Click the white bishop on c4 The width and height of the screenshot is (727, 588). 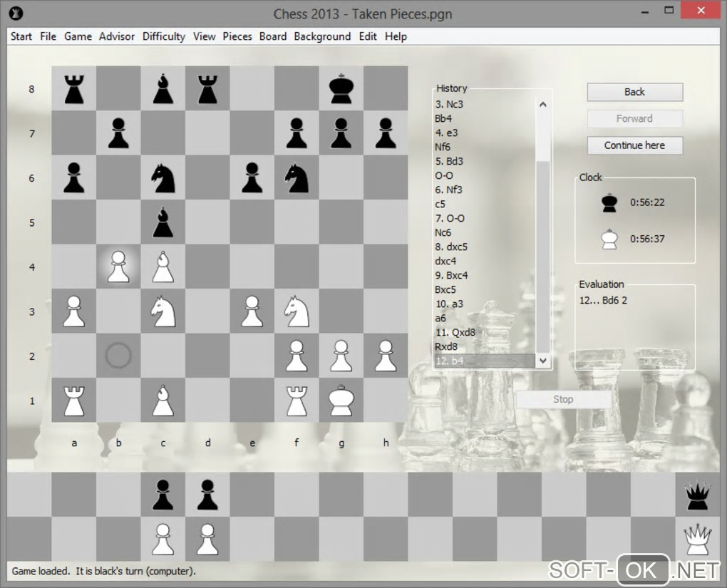(x=163, y=267)
